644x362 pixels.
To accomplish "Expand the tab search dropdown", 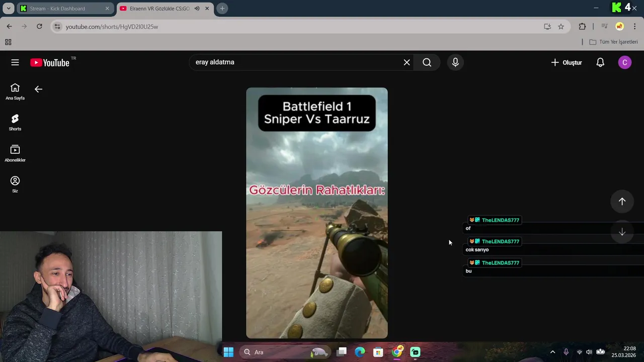I will [9, 9].
